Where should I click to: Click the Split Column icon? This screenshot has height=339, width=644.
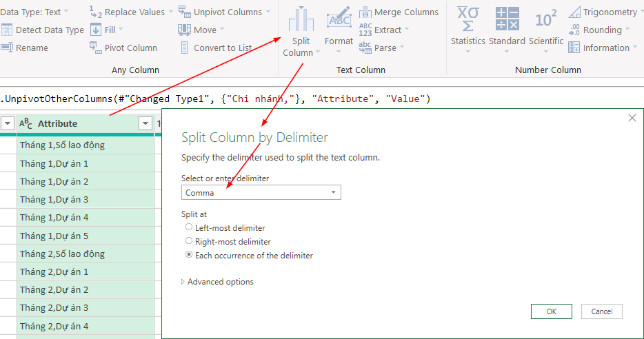(301, 19)
